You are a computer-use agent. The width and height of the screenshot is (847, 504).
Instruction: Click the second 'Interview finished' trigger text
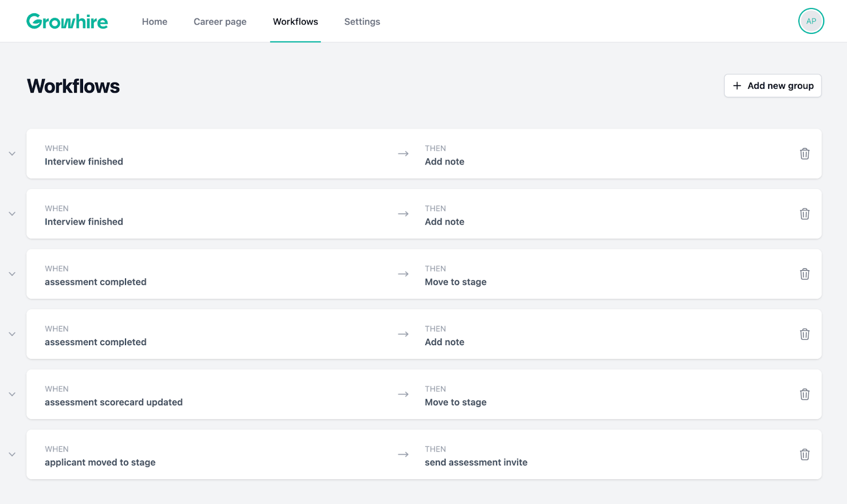click(x=84, y=222)
